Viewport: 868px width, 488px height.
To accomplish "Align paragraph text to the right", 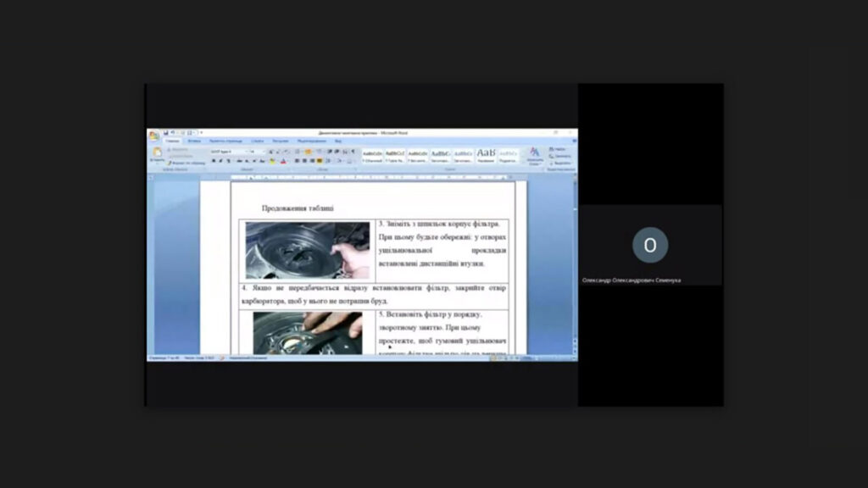I will tap(312, 160).
